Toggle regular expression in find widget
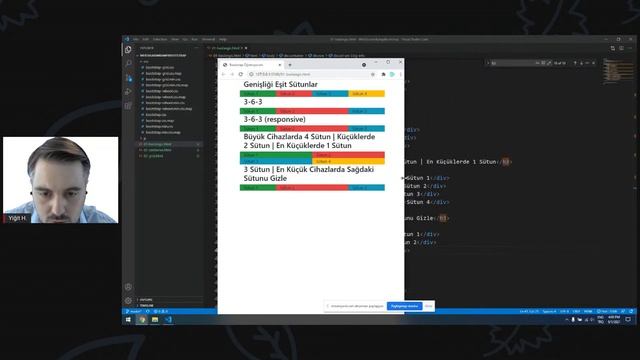Viewport: 640px width, 360px height. coord(549,63)
